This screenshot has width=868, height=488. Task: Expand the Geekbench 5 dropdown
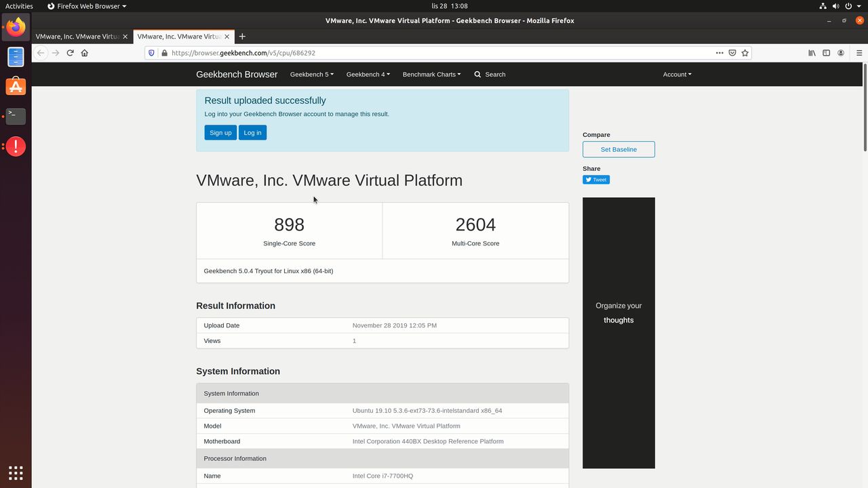pyautogui.click(x=312, y=75)
